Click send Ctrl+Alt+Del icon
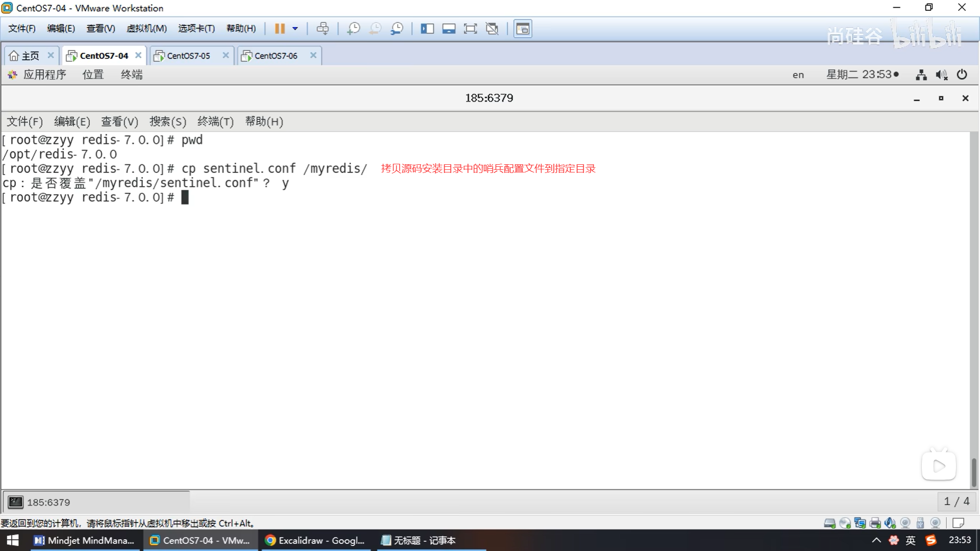Image resolution: width=980 pixels, height=551 pixels. point(323,29)
